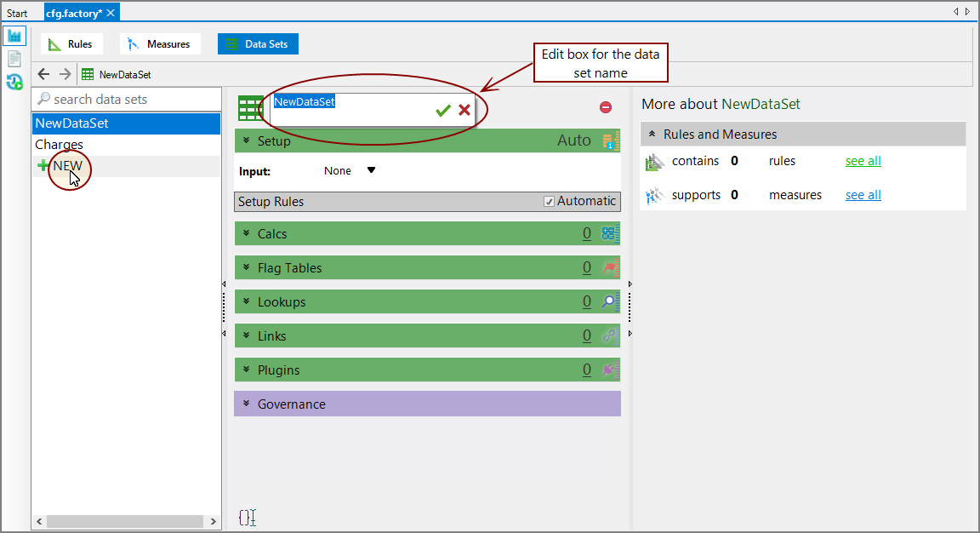Collapse the Rules and Measures panel
This screenshot has height=533, width=980.
click(x=652, y=135)
